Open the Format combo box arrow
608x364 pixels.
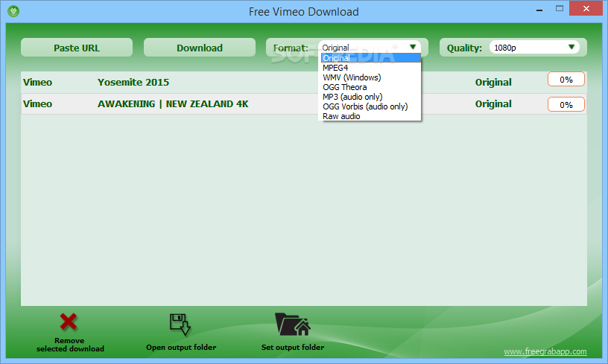[413, 47]
